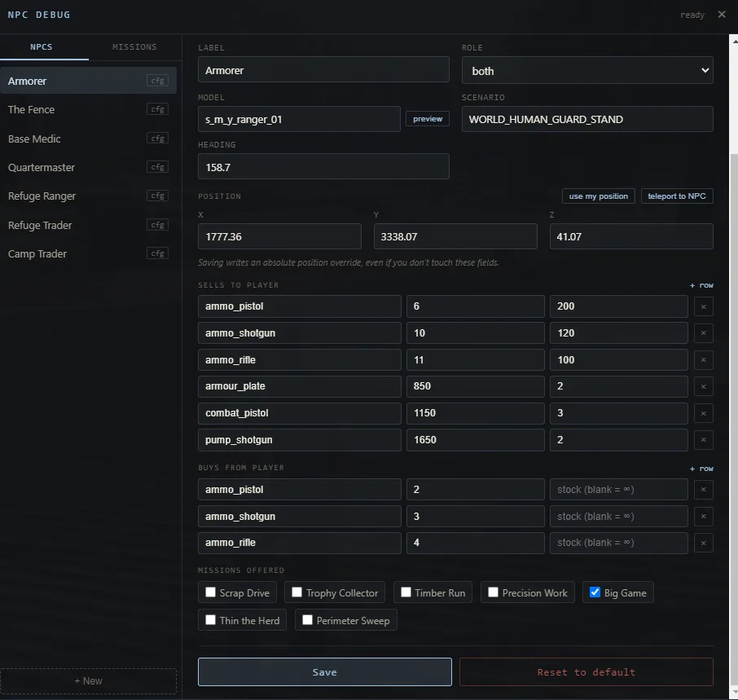Screen dimensions: 738x700
Task: Remove ammo_shotgun row in Buys From Player
Action: click(703, 517)
